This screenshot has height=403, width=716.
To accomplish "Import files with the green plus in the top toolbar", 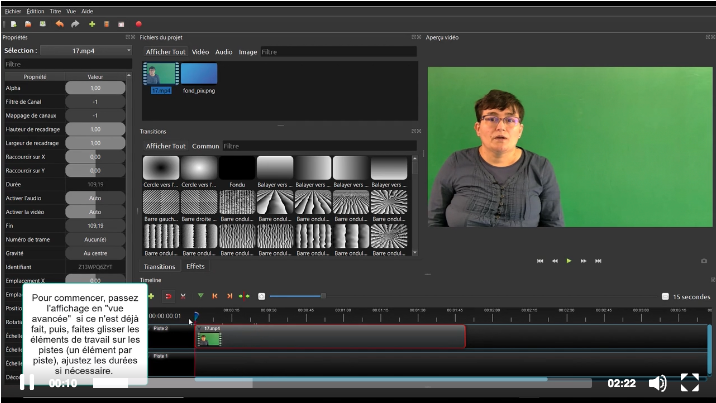I will [92, 24].
